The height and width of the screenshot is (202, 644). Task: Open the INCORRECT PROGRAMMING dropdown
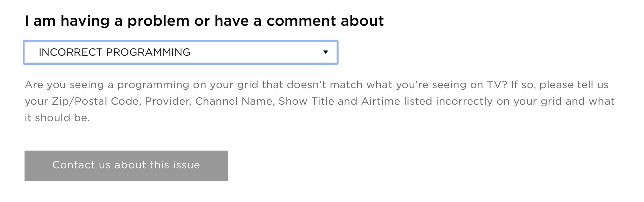tap(181, 52)
